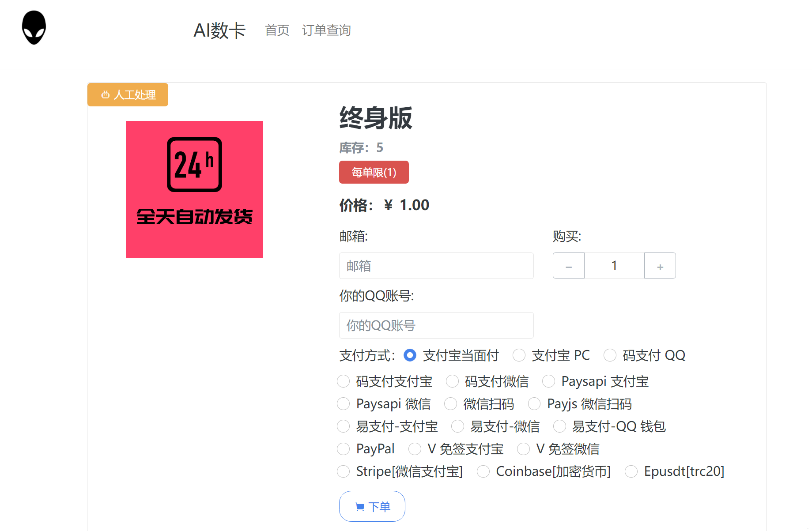Viewport: 812px width, 531px height.
Task: Select PayPal as payment method
Action: click(x=343, y=449)
